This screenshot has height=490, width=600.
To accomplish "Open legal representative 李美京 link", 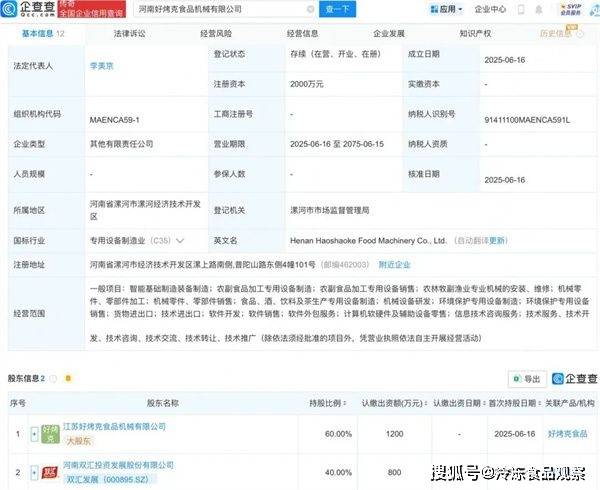I will [x=101, y=66].
